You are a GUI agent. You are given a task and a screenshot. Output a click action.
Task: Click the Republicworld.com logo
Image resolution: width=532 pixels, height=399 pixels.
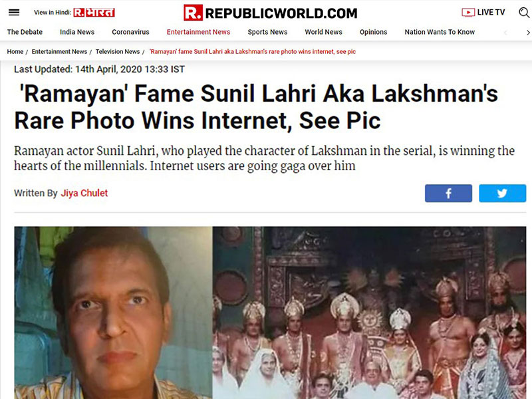click(271, 13)
